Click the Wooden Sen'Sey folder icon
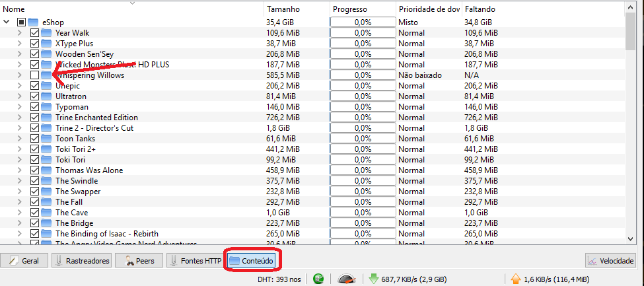This screenshot has height=286, width=644. (x=46, y=54)
